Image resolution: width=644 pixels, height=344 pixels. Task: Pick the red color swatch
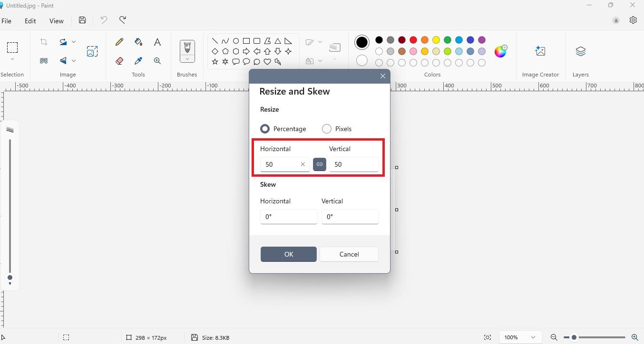[x=413, y=40]
